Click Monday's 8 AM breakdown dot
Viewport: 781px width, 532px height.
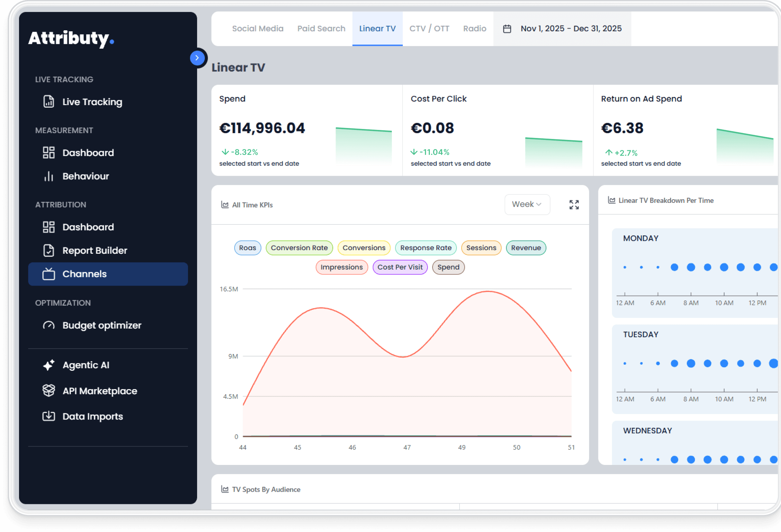(x=691, y=267)
